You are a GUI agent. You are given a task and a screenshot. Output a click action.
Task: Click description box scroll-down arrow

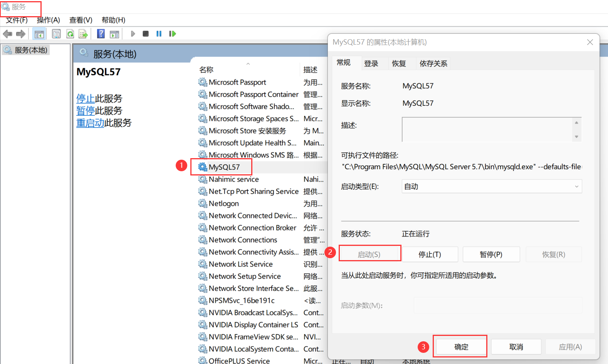point(576,137)
